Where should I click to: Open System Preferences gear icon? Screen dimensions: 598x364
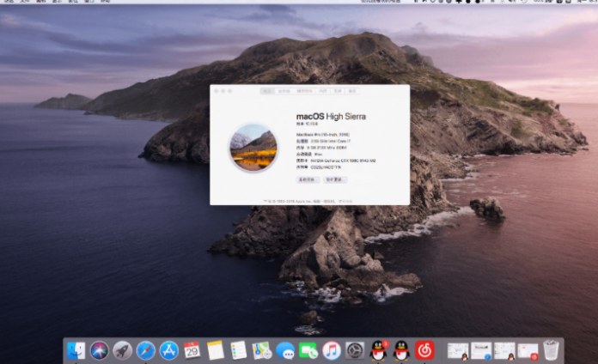tap(355, 350)
